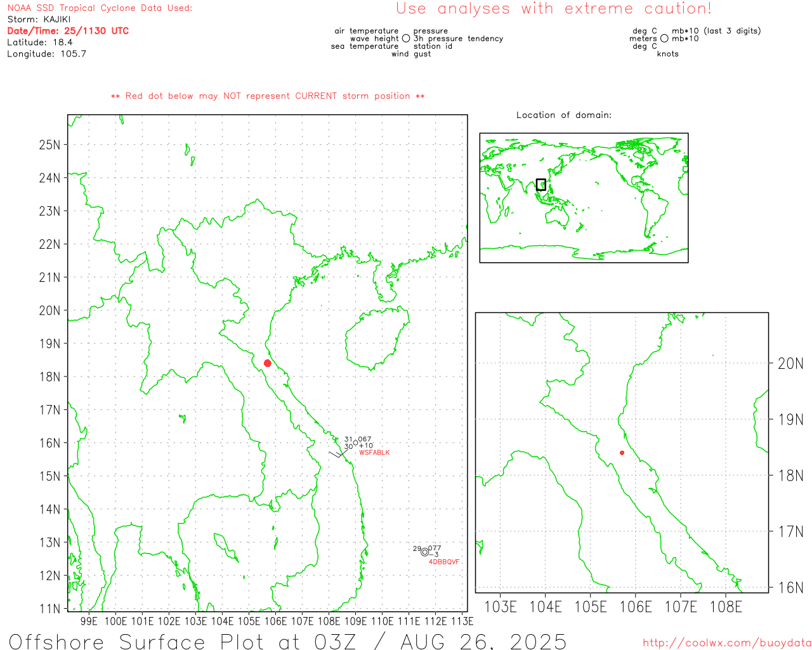Click pressure tendency +10 at WSFABLK station
The height and width of the screenshot is (650, 812).
tap(366, 446)
